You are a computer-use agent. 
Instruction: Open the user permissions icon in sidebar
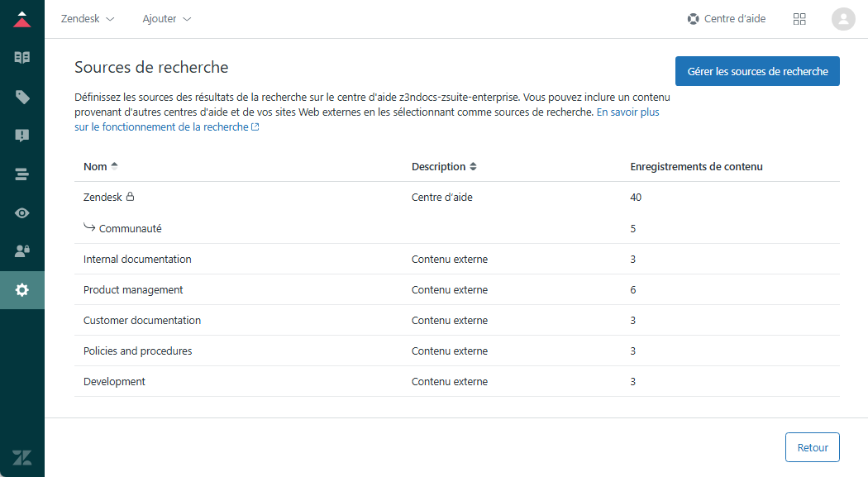[22, 251]
